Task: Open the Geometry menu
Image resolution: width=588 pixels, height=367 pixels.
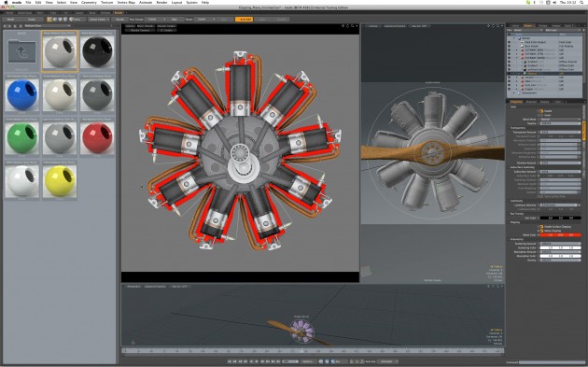Action: (x=89, y=2)
